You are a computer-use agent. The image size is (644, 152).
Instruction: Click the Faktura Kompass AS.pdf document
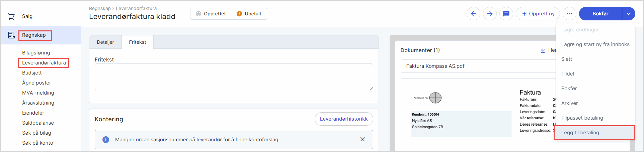click(435, 66)
